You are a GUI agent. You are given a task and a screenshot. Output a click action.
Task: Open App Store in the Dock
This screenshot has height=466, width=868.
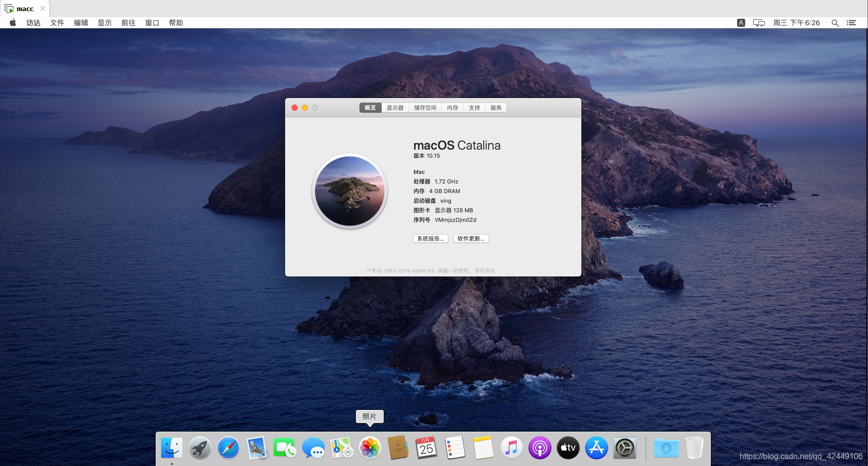tap(597, 448)
